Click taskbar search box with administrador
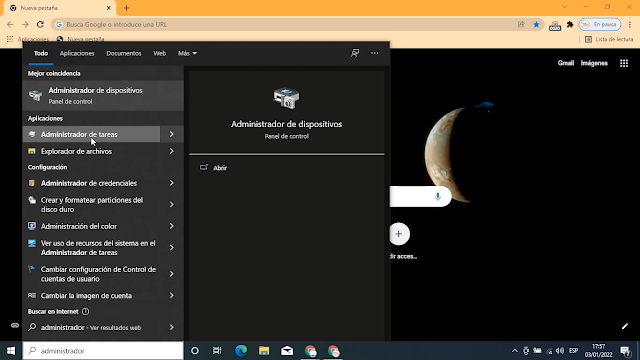640x360 pixels. coord(103,351)
